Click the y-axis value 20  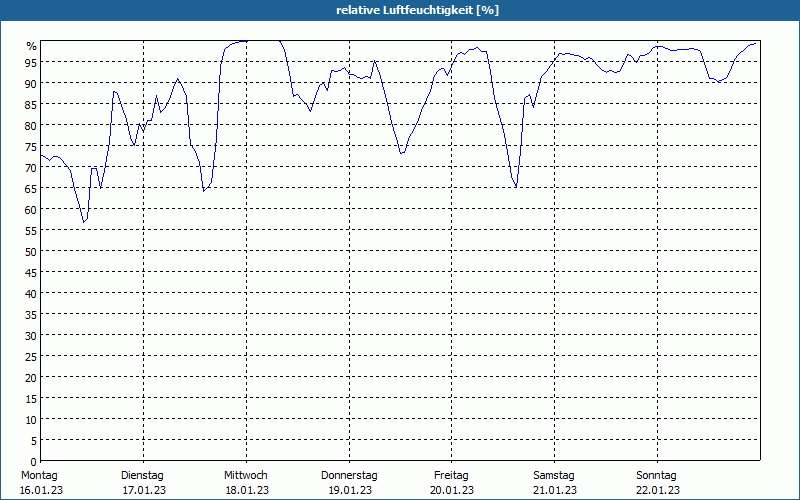click(x=31, y=378)
